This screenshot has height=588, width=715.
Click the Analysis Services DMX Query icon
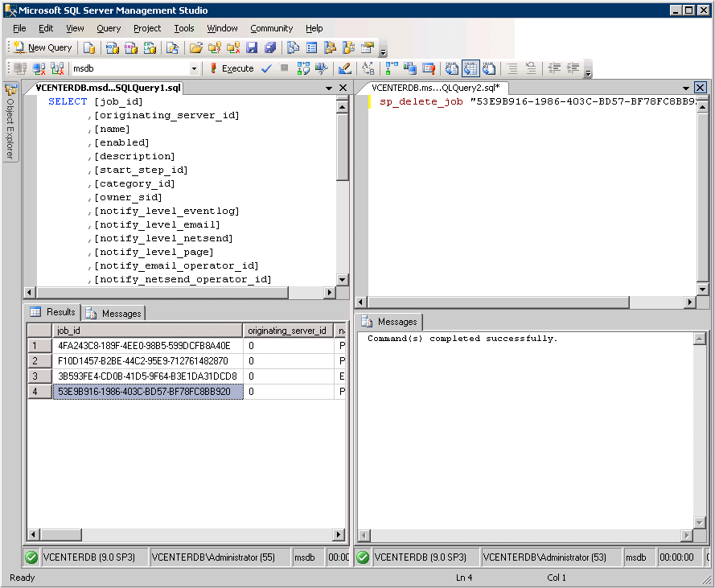pyautogui.click(x=131, y=47)
